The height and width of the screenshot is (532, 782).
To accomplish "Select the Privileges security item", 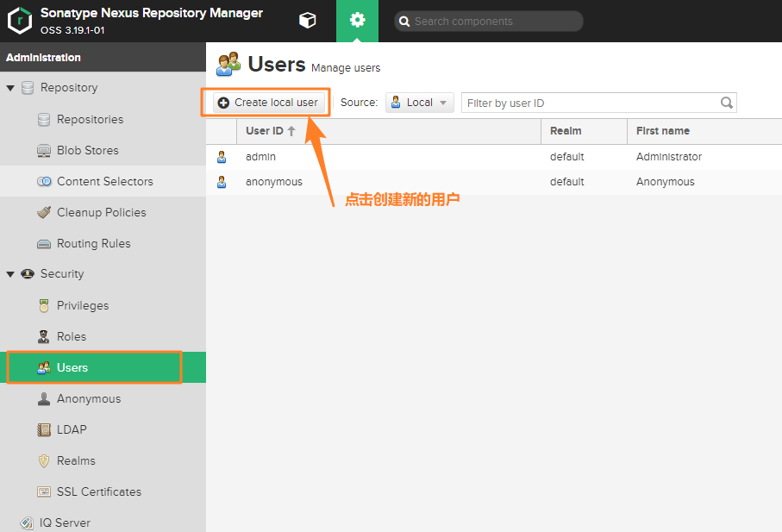I will 79,305.
